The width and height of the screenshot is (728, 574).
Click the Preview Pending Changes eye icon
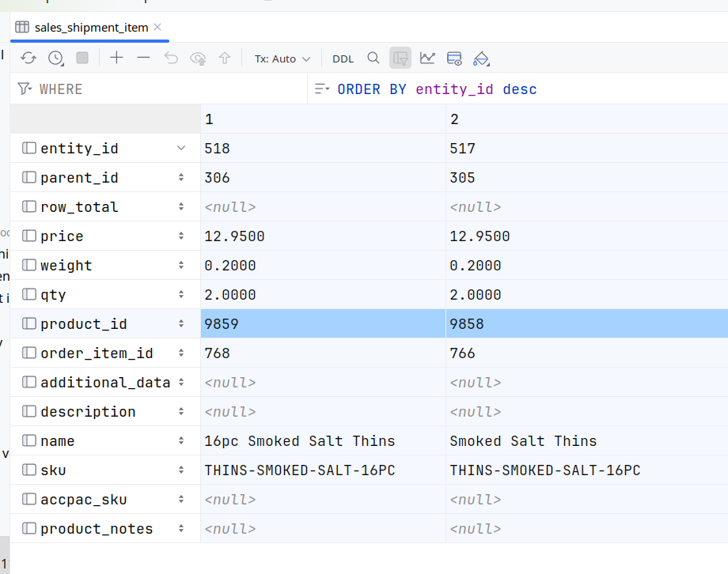click(198, 58)
